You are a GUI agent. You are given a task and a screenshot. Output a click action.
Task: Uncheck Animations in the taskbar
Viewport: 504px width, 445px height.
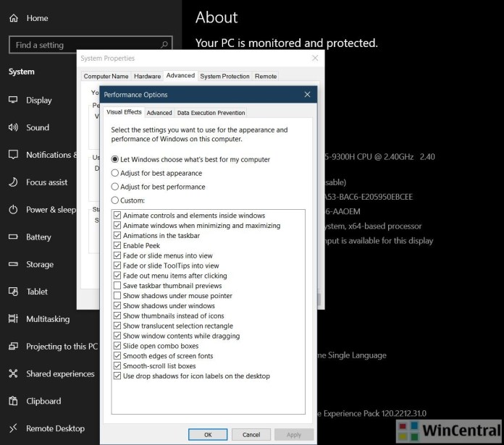tap(117, 235)
